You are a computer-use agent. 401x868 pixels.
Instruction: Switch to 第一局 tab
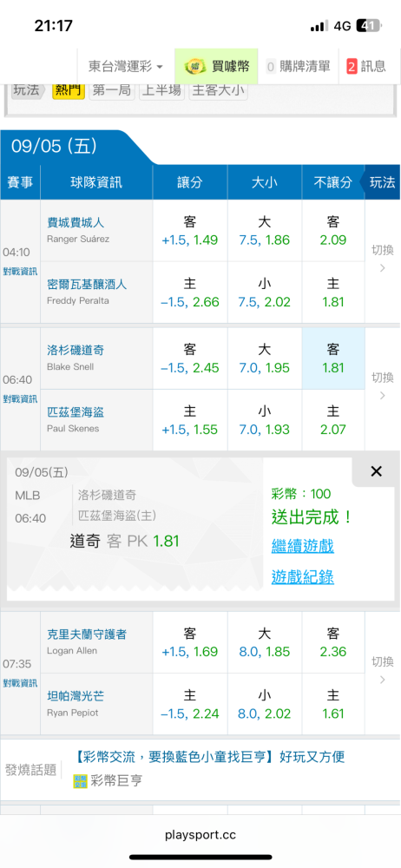coord(113,91)
